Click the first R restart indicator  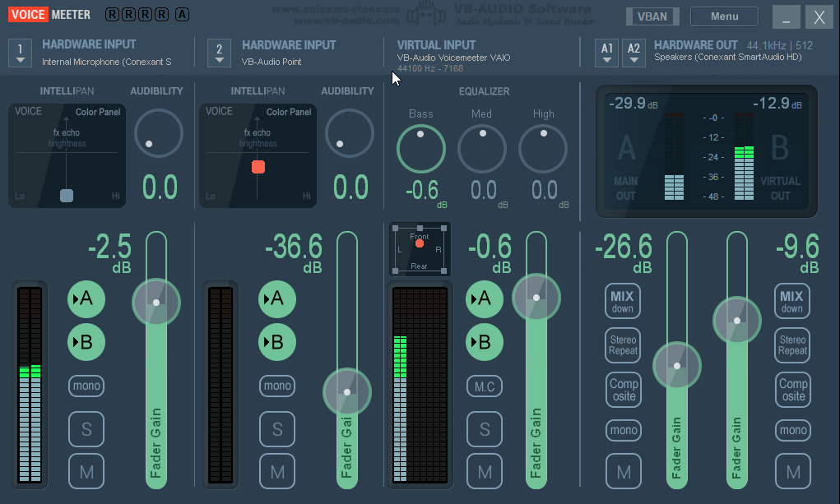pos(112,15)
